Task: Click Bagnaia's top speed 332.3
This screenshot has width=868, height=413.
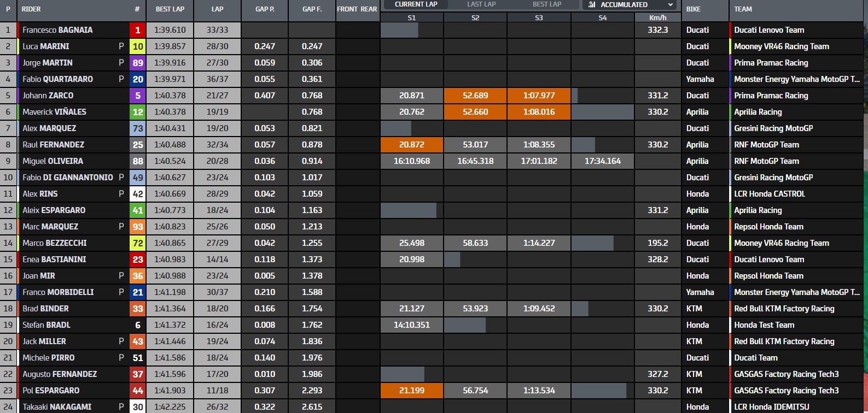Action: pyautogui.click(x=657, y=30)
